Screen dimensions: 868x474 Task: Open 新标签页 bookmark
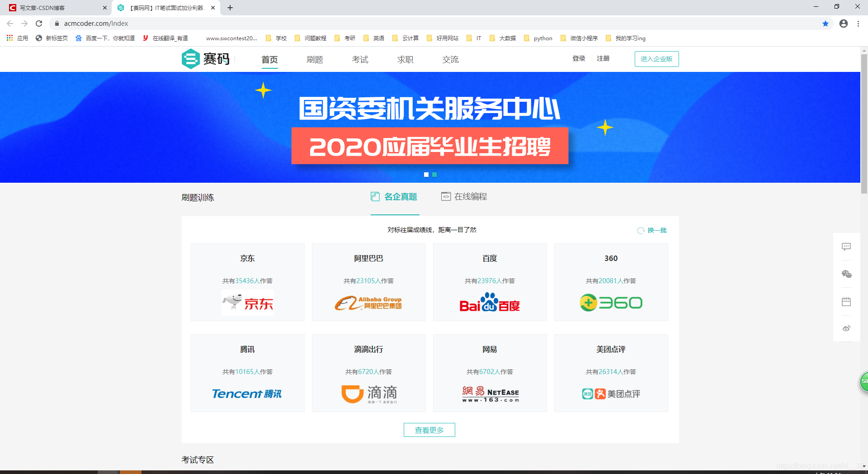(52, 38)
